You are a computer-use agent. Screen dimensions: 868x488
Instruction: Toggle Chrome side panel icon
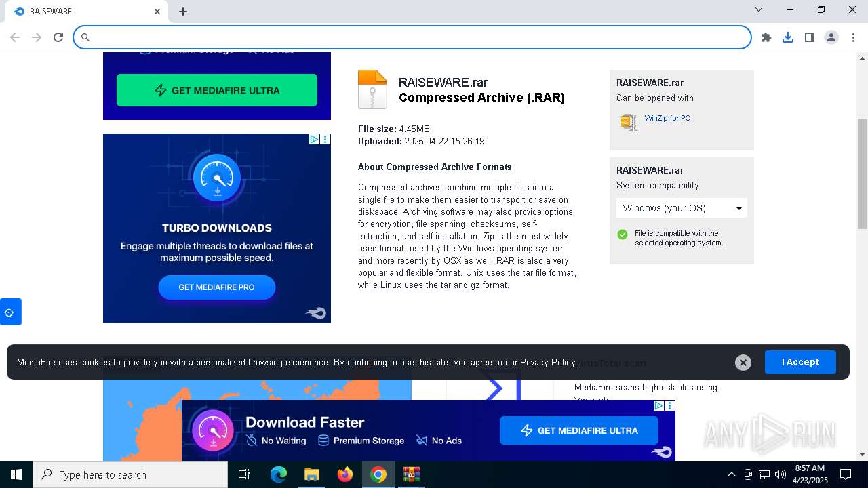(x=810, y=37)
